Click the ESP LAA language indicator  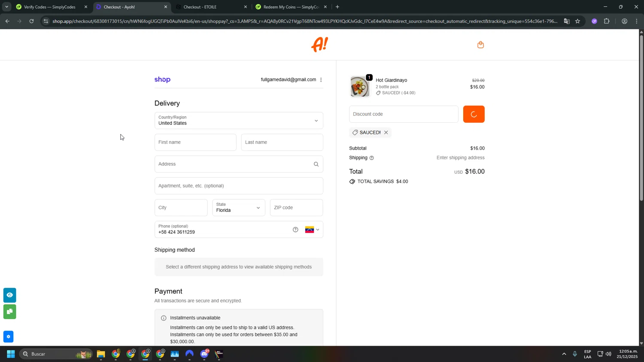click(587, 354)
